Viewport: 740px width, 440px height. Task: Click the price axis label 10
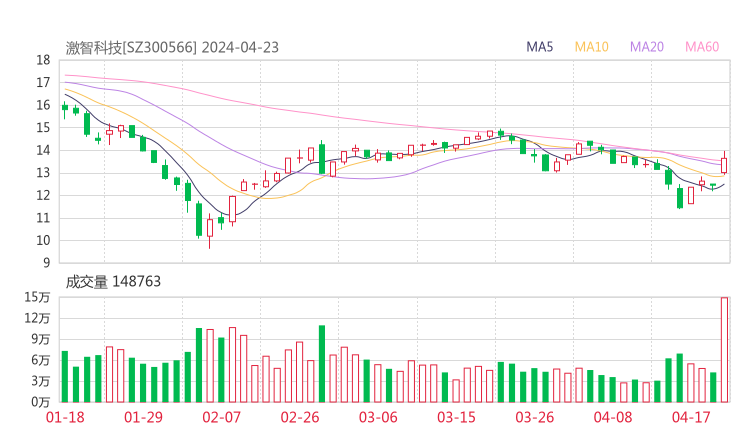(43, 240)
